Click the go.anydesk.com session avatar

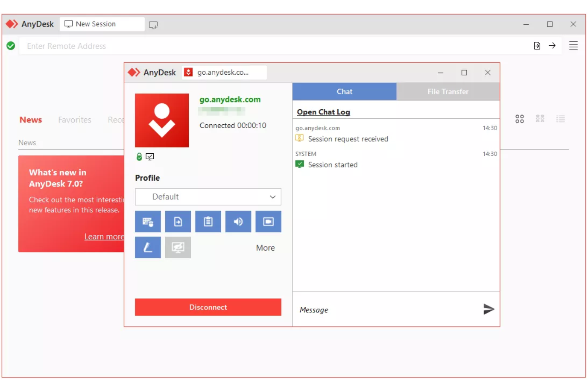162,120
